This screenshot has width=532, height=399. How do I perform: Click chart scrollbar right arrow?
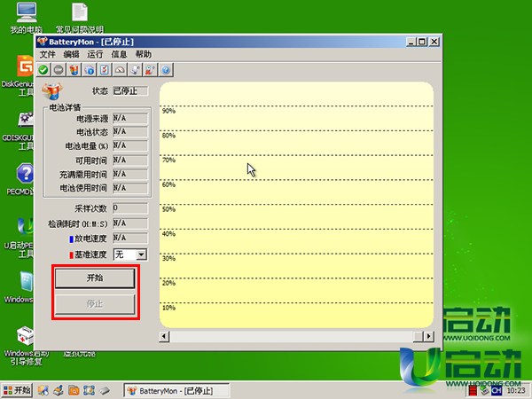tap(428, 336)
